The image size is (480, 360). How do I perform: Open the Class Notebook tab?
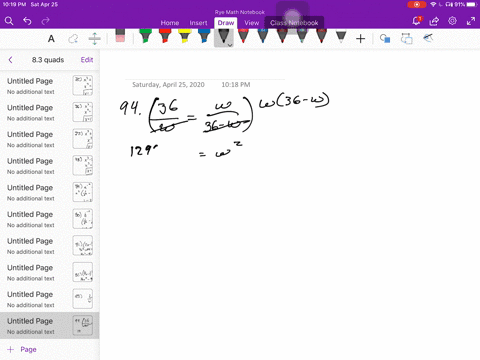pyautogui.click(x=294, y=23)
